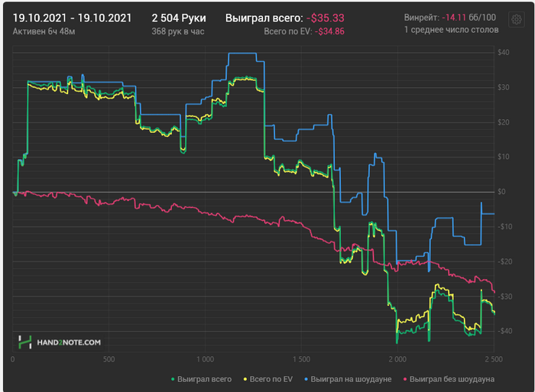The height and width of the screenshot is (392, 535).
Task: Click the 2 000 hands axis marker
Action: [397, 358]
